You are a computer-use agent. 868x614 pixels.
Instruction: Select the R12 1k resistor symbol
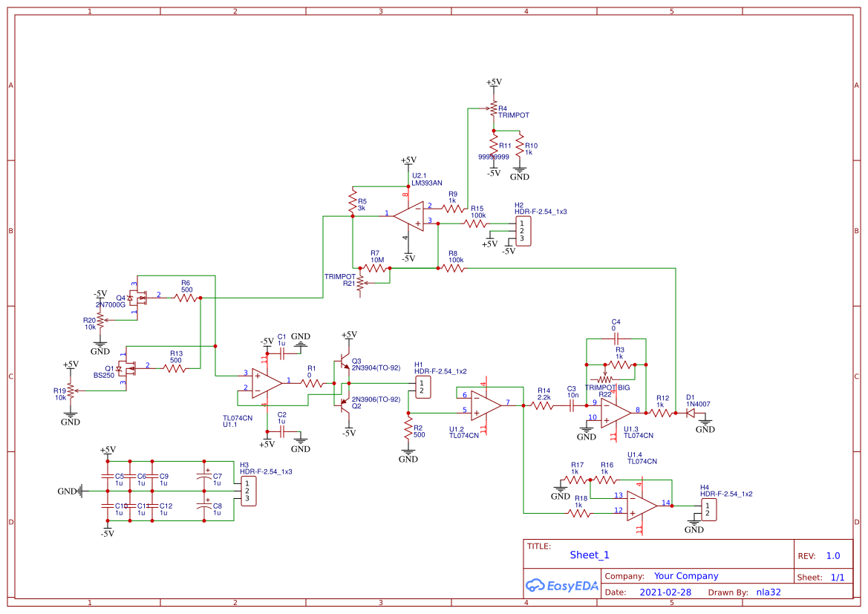point(661,413)
